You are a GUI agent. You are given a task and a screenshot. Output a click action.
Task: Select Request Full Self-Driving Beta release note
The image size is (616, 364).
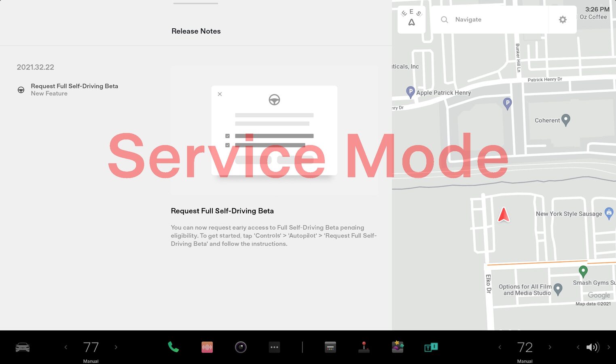tap(74, 89)
